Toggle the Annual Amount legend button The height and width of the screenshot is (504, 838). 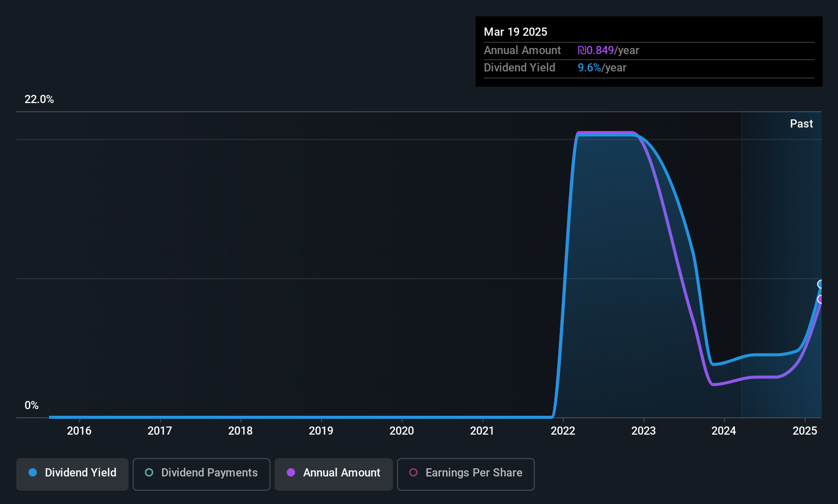(x=334, y=474)
